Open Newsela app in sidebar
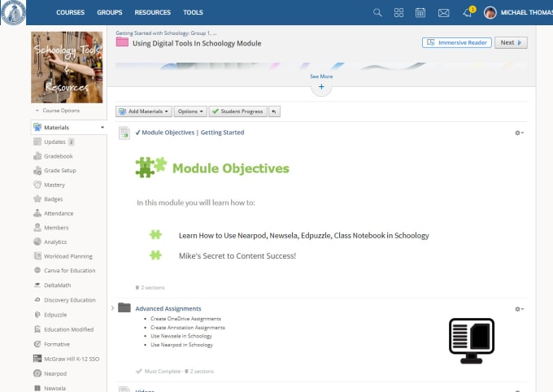553x392 pixels. 54,388
